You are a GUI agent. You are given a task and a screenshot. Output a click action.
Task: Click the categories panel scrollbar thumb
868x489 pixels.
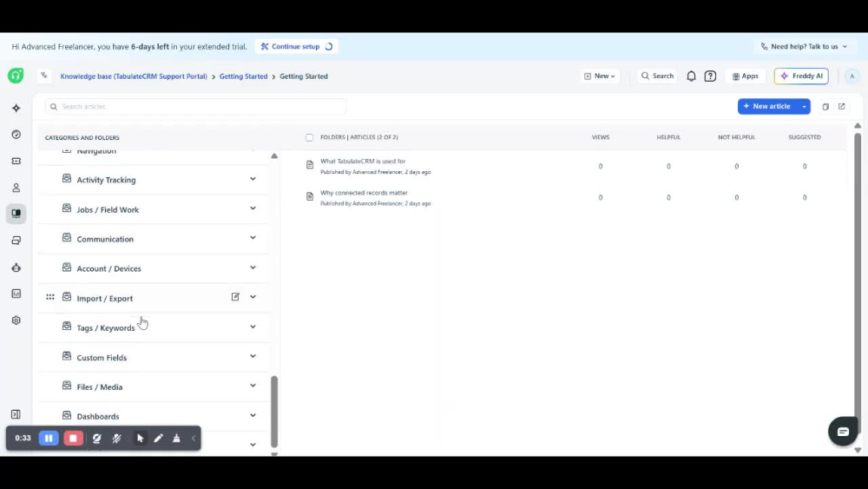(274, 412)
